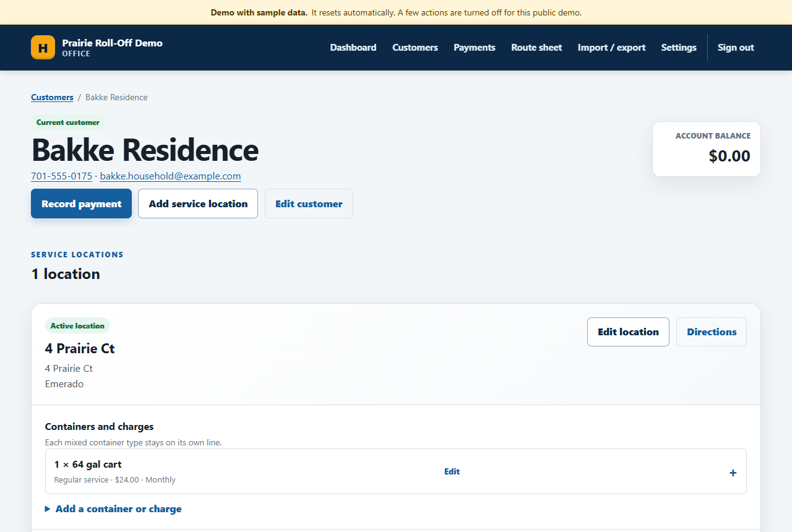The width and height of the screenshot is (792, 532).
Task: Click the 'Active location' badge
Action: pos(77,326)
